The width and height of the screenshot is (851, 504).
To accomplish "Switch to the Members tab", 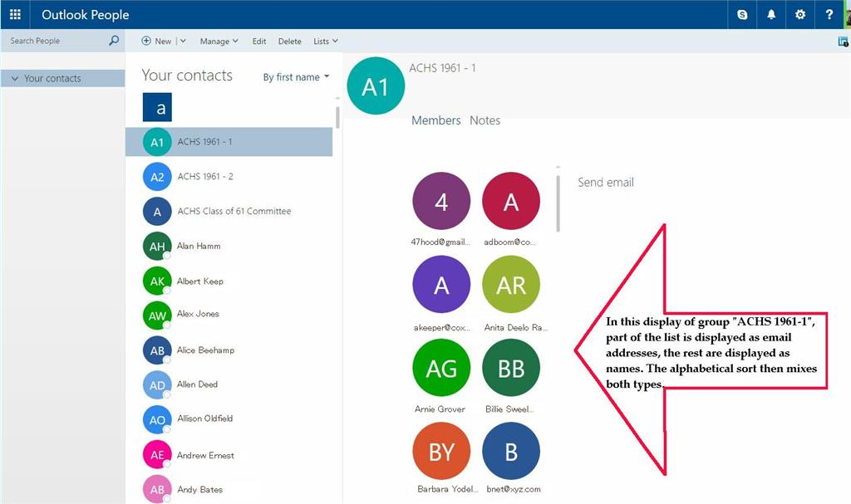I will point(435,120).
